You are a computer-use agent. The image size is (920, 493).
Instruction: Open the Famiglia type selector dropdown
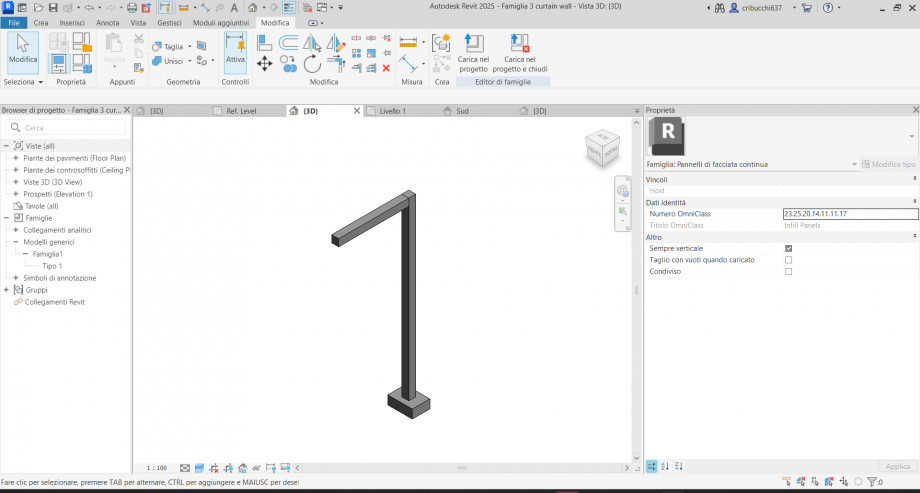(x=854, y=164)
